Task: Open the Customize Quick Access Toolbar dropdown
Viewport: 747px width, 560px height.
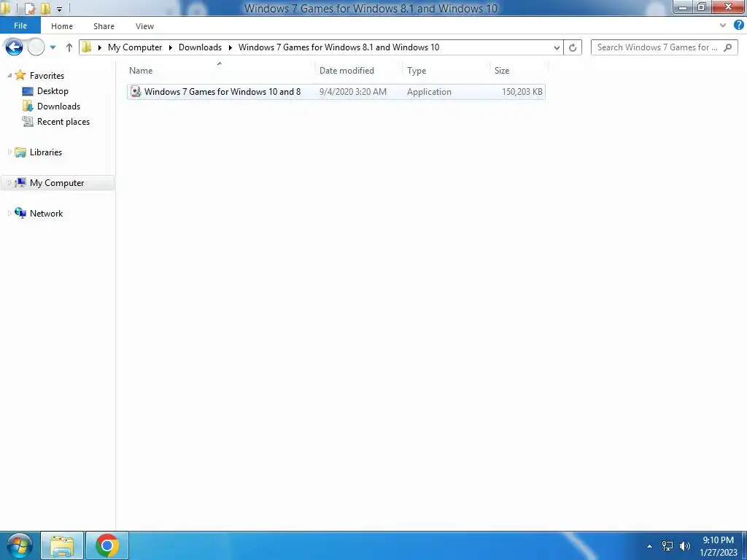Action: (x=59, y=9)
